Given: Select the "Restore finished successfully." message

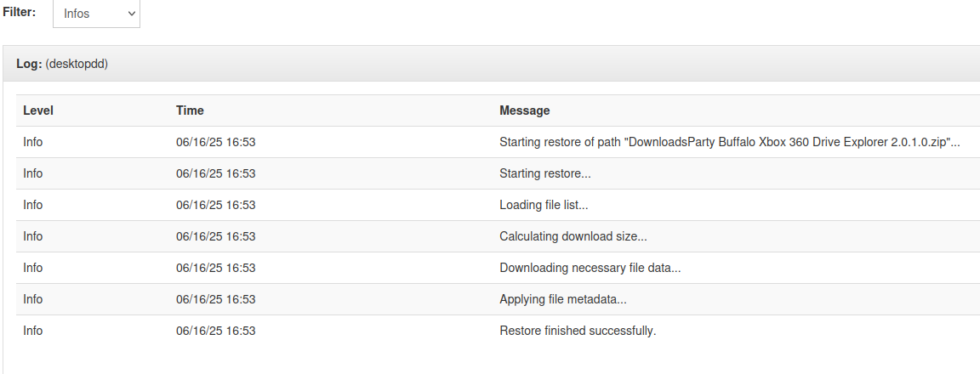Looking at the screenshot, I should pos(578,331).
